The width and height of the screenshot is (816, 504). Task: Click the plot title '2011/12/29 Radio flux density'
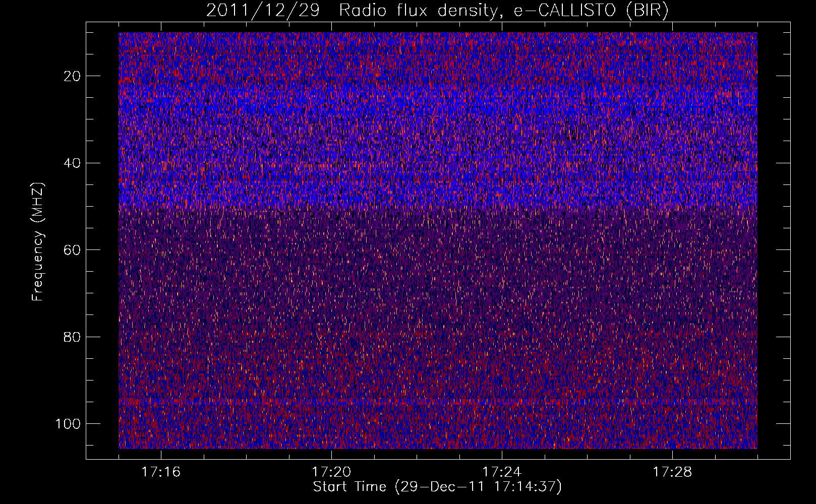point(437,10)
